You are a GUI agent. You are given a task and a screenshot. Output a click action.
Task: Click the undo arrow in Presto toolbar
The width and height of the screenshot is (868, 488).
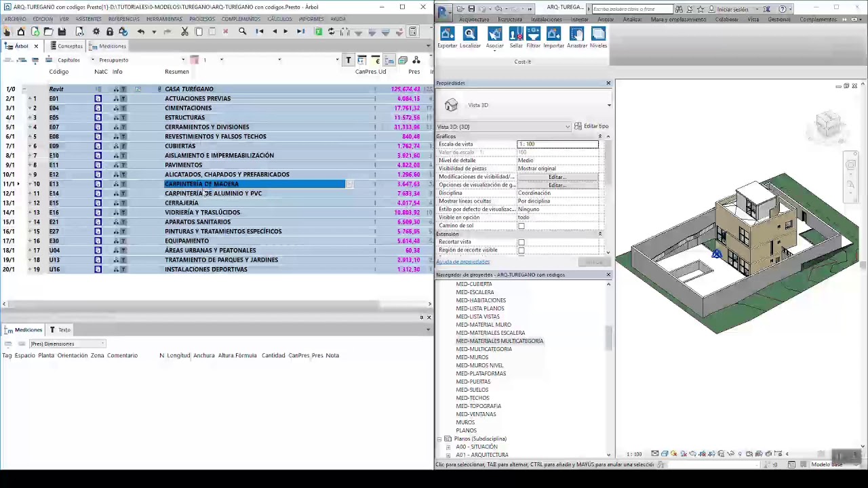tap(140, 32)
